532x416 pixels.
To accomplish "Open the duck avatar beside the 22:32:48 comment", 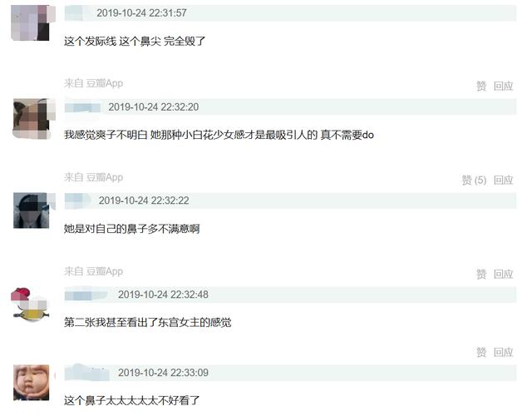I will point(31,305).
